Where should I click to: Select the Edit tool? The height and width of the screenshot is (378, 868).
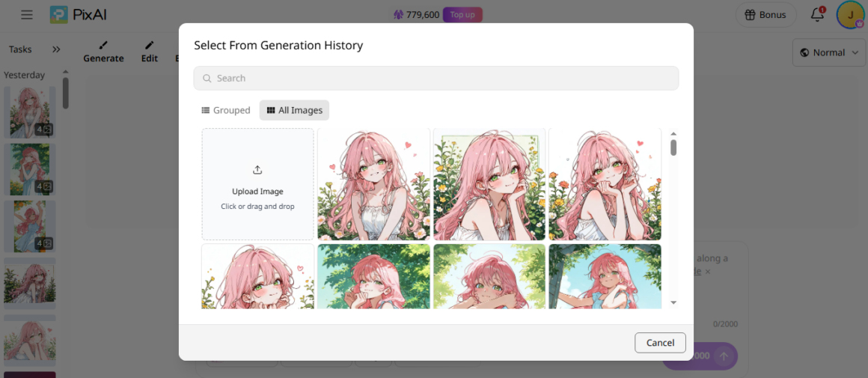(150, 52)
